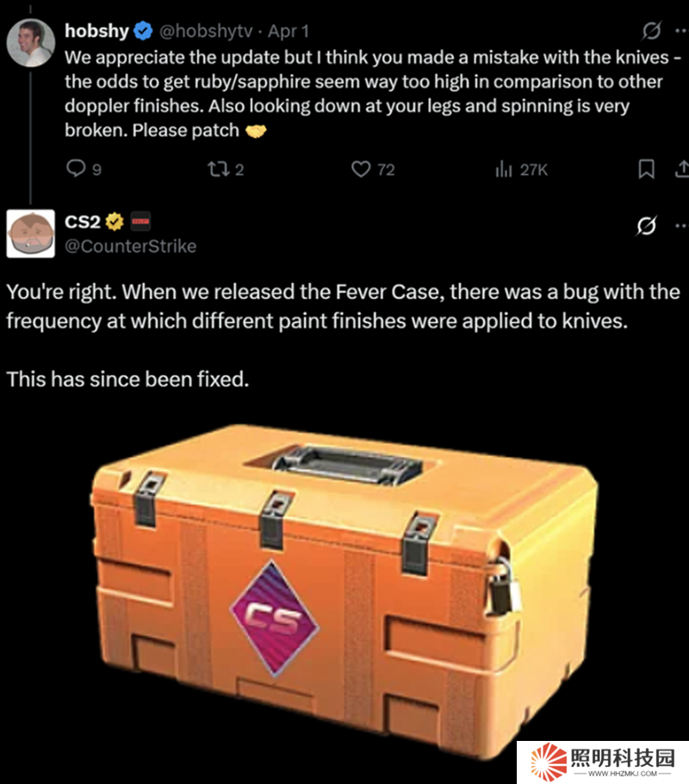Open CS2 account avatar
Image resolution: width=689 pixels, height=784 pixels.
30,233
